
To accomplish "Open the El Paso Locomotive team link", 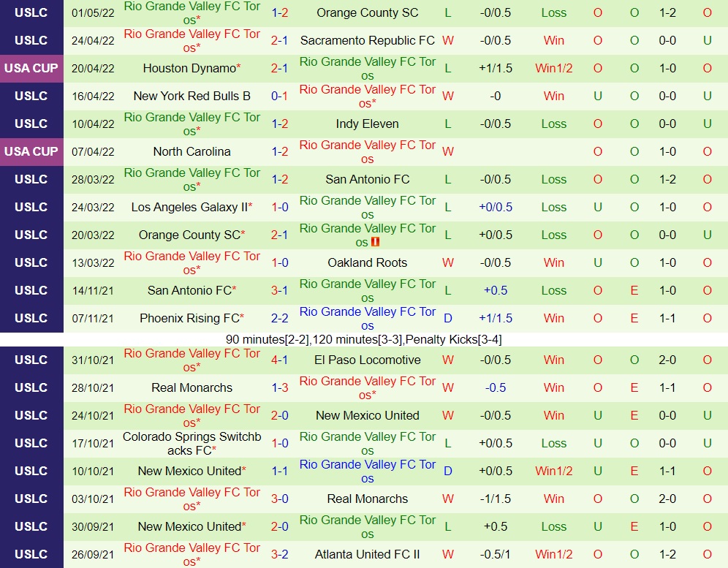I will pos(367,360).
